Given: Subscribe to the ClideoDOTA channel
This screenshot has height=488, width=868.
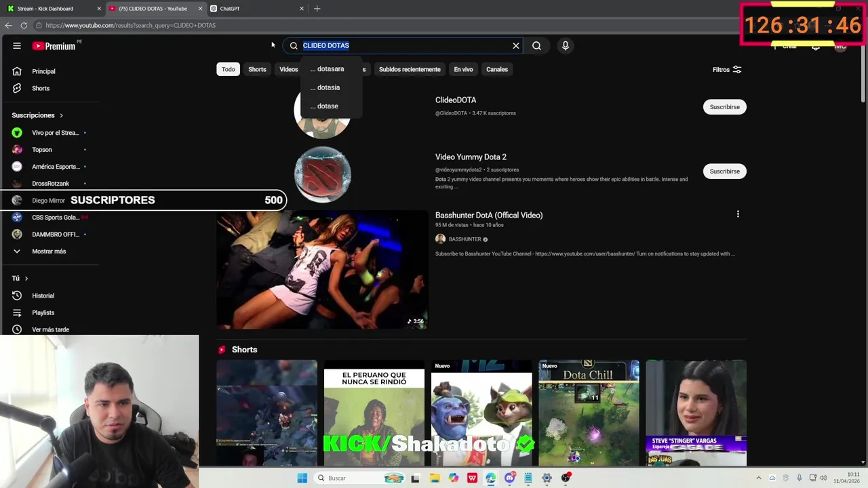Looking at the screenshot, I should coord(724,107).
